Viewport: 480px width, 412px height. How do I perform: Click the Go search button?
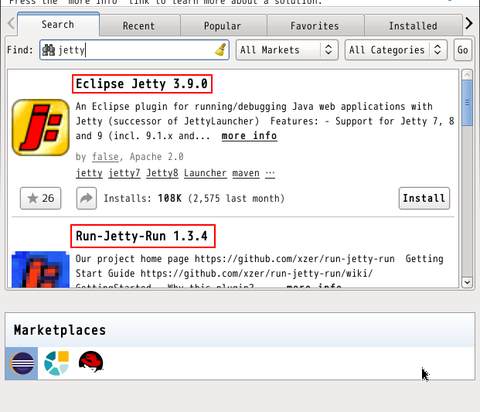(463, 50)
